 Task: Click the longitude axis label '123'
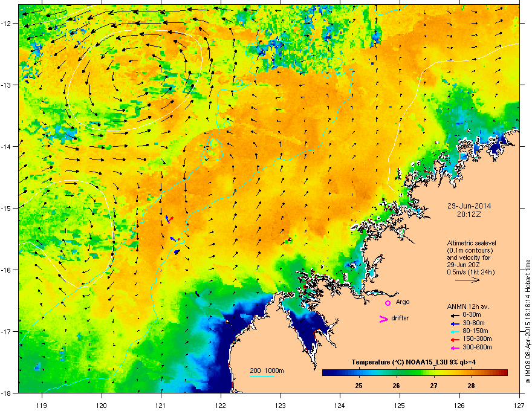tap(281, 405)
